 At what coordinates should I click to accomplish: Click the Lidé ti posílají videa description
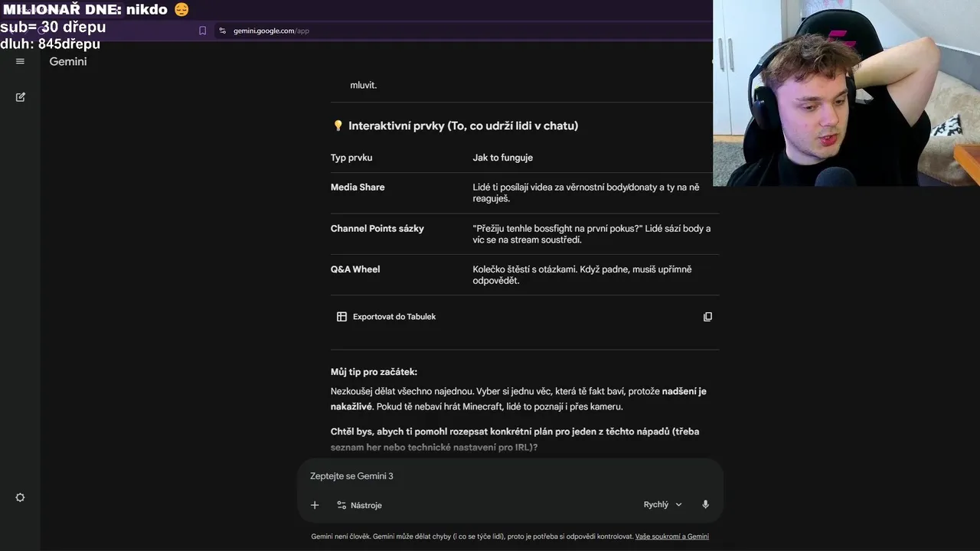586,193
